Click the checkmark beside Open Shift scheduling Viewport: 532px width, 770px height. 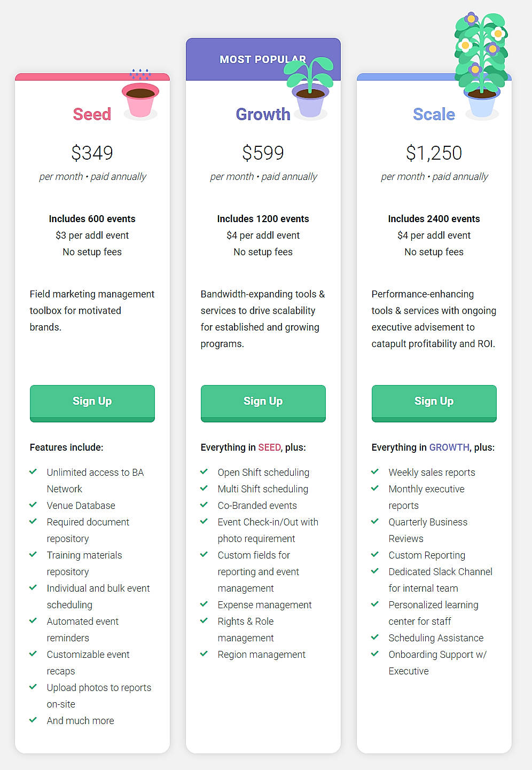(204, 472)
